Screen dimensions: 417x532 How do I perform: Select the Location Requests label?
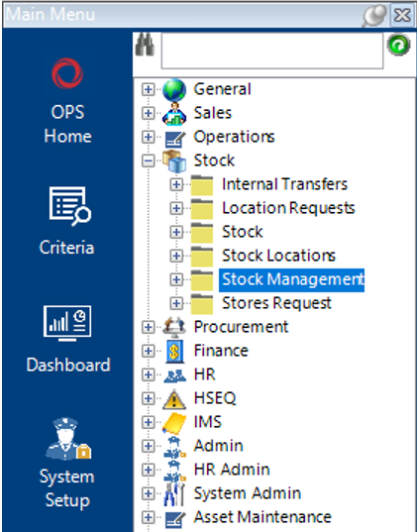pyautogui.click(x=288, y=208)
